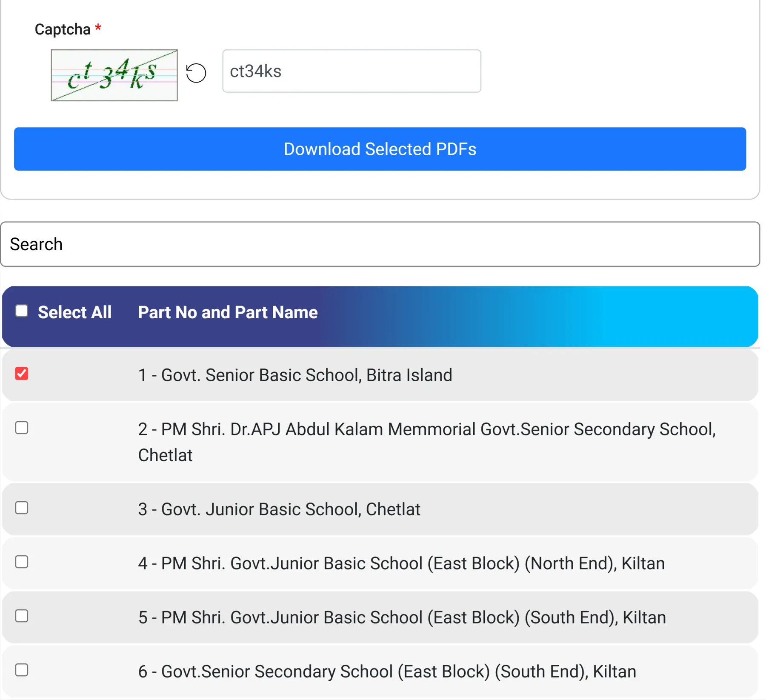Click the 'Captcha' label

(63, 29)
